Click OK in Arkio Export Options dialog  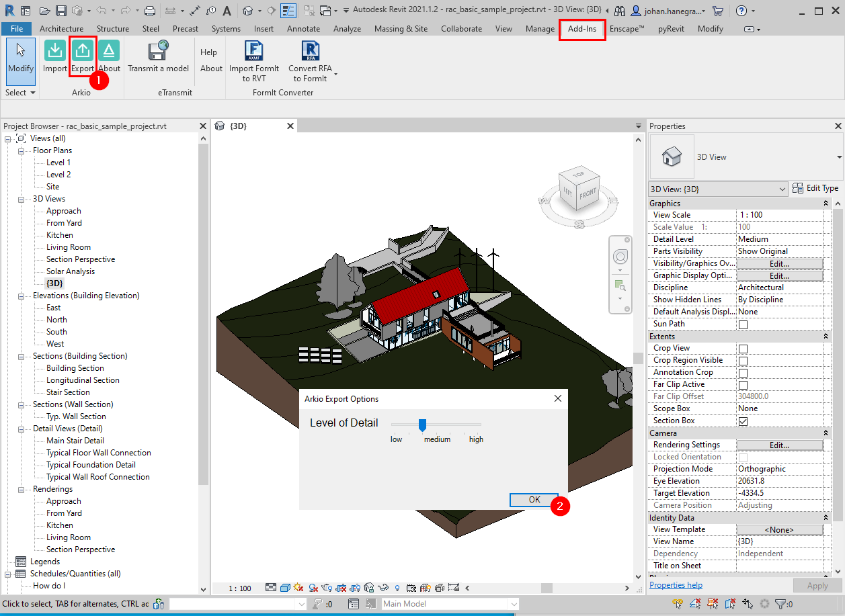[534, 500]
